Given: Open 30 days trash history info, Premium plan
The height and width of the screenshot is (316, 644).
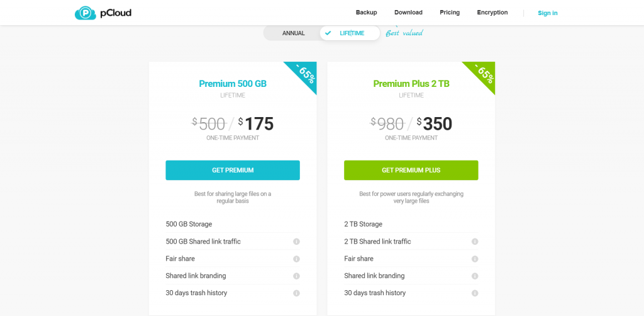Looking at the screenshot, I should (296, 293).
